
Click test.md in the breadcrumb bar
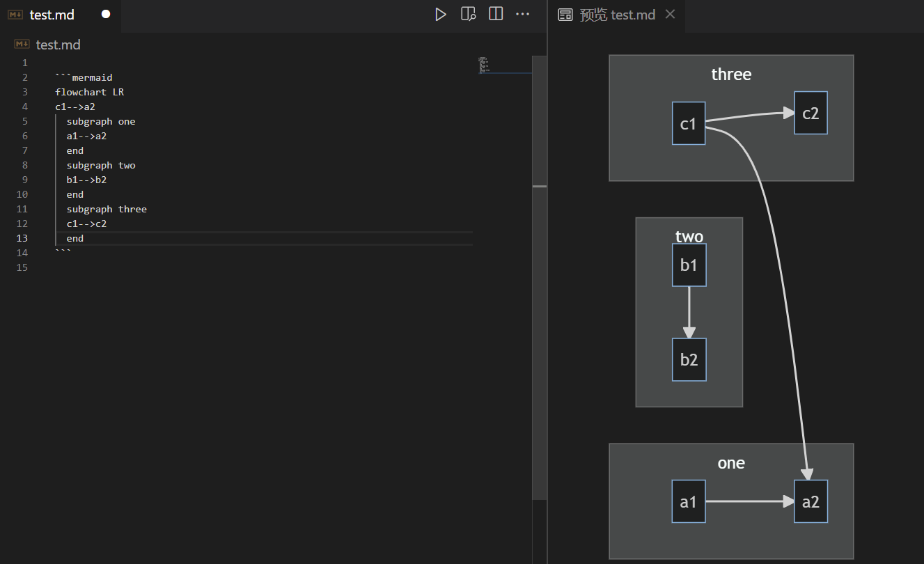pos(58,45)
